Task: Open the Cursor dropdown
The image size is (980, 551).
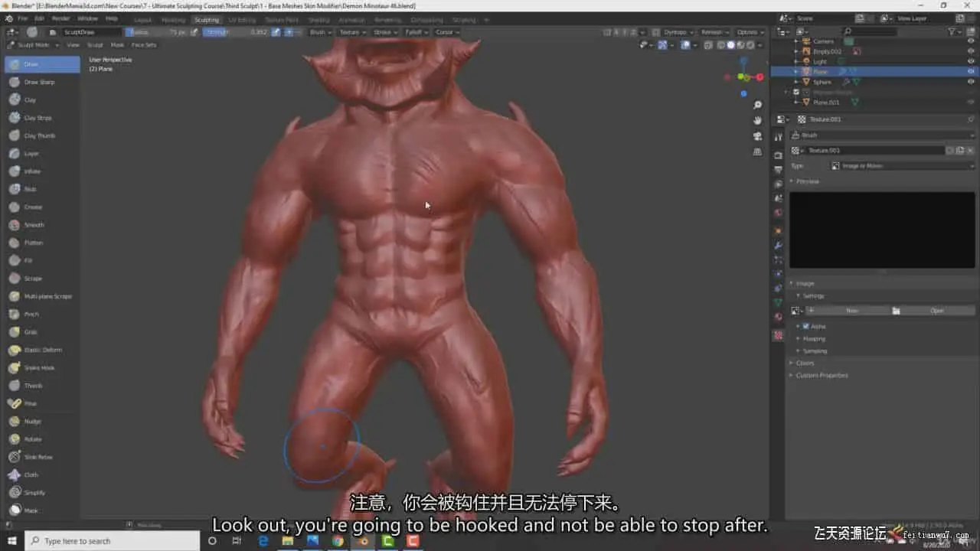Action: click(x=447, y=32)
